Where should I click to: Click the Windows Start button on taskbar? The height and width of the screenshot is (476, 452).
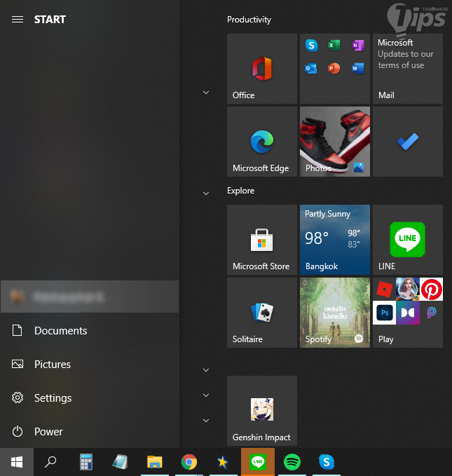point(17,462)
